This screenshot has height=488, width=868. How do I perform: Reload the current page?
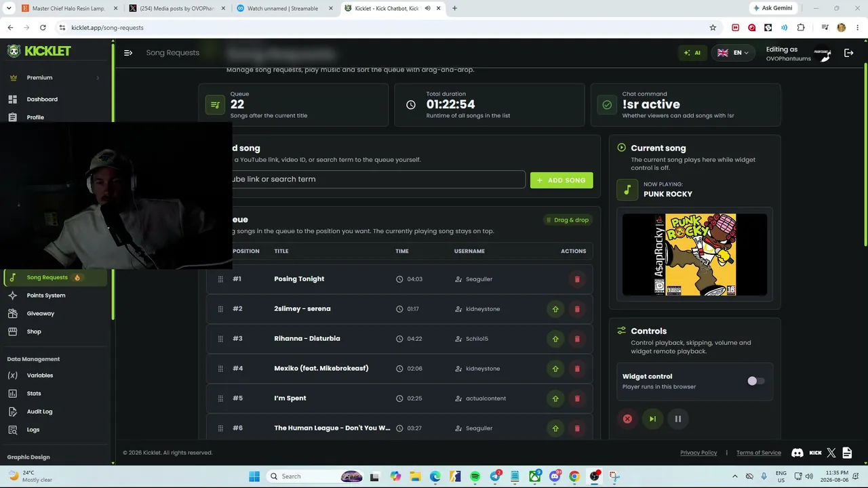coord(43,28)
